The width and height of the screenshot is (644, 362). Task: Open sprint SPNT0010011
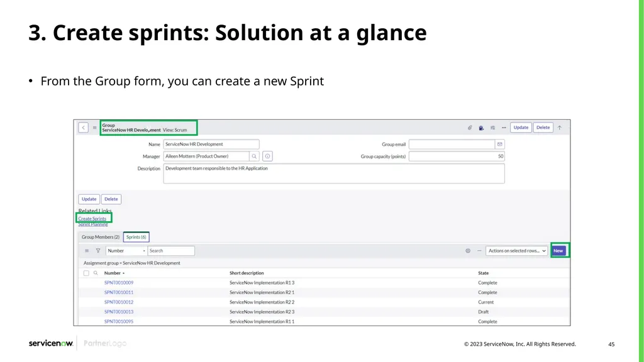coord(119,293)
